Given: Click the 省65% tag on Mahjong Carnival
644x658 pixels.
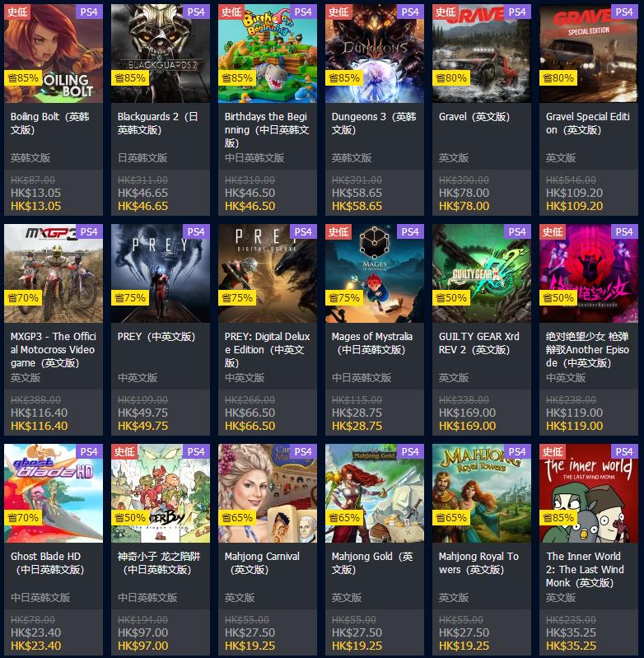Looking at the screenshot, I should pos(237,518).
